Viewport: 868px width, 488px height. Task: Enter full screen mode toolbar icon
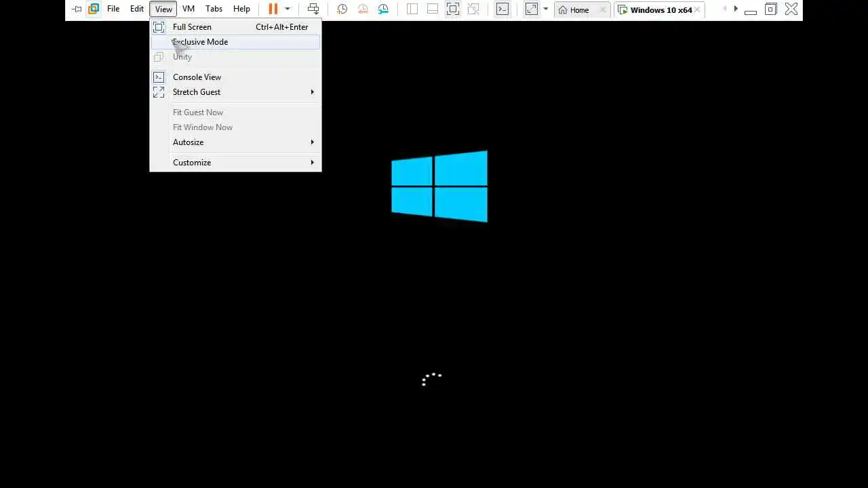click(453, 9)
